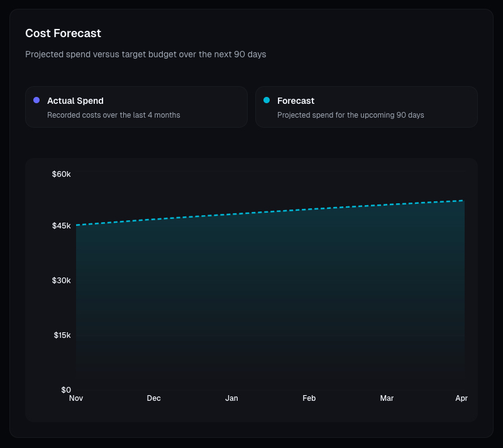Viewport: 503px width, 448px height.
Task: Click the cyan Forecast legend dot
Action: [x=267, y=101]
